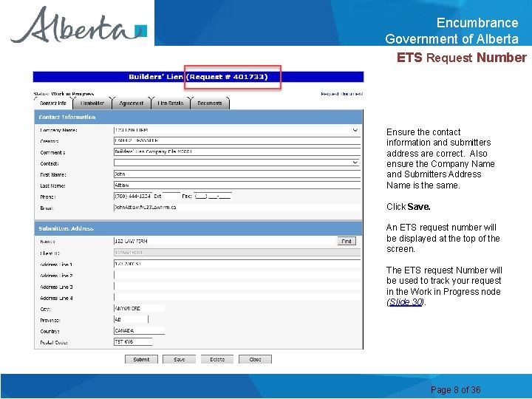Image resolution: width=532 pixels, height=399 pixels.
Task: Click the Submitters Address Name field
Action: point(225,241)
